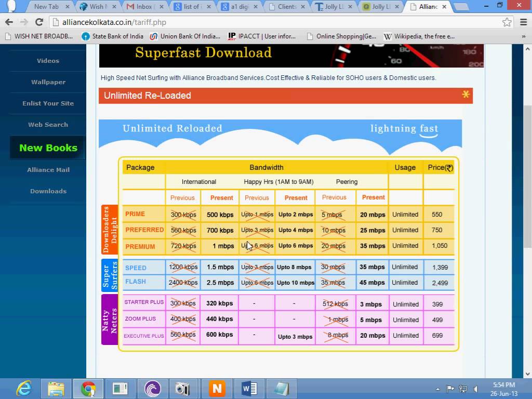Screen dimensions: 532x399
Task: Click the PREFERRED package name
Action: coord(144,230)
